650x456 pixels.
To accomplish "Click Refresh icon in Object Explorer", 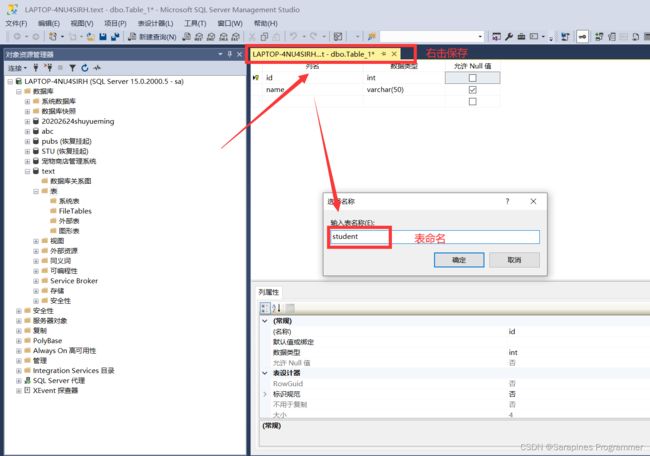I will pos(85,68).
